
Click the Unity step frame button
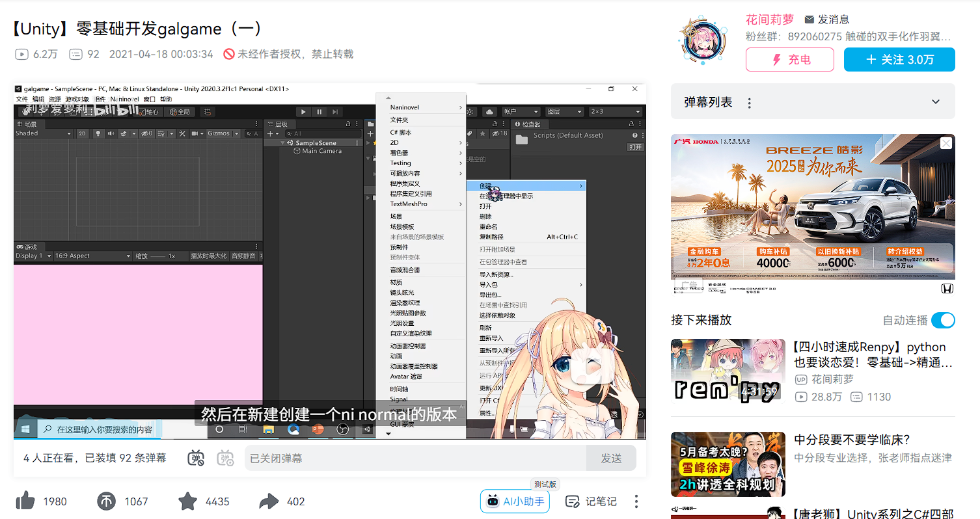click(x=334, y=112)
